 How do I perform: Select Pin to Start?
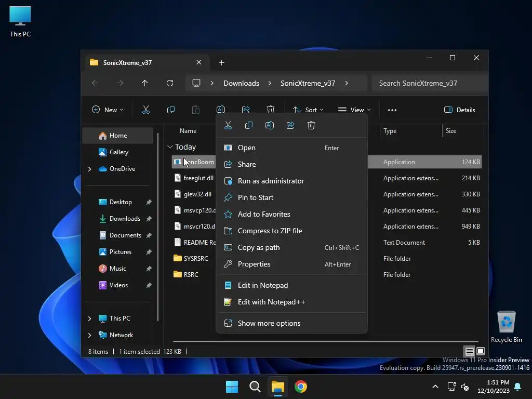click(x=291, y=198)
